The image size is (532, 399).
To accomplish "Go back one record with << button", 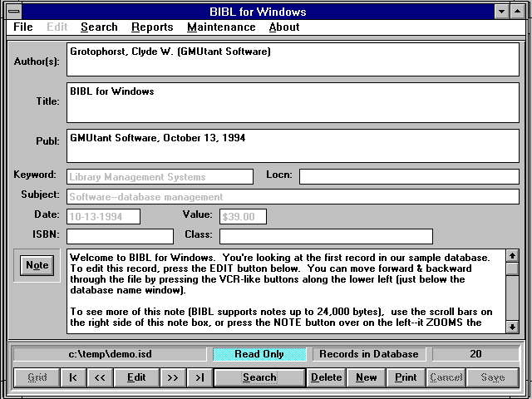I will (100, 377).
